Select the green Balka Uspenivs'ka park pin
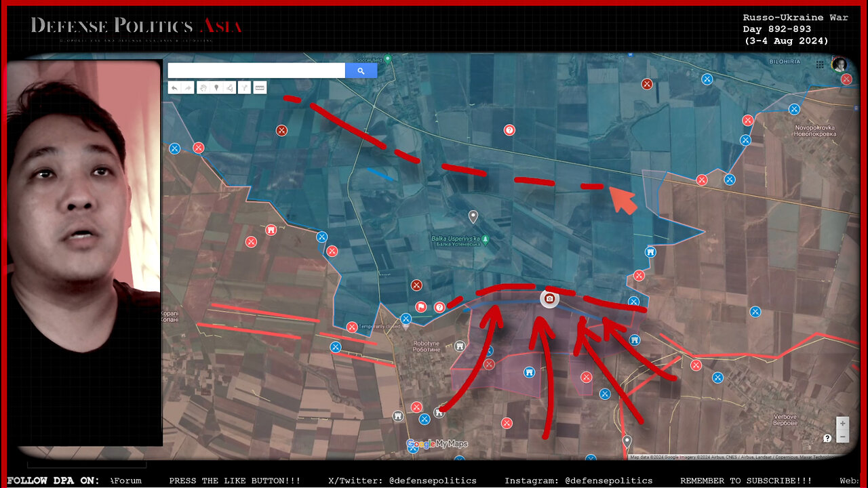The height and width of the screenshot is (488, 868). (x=486, y=239)
